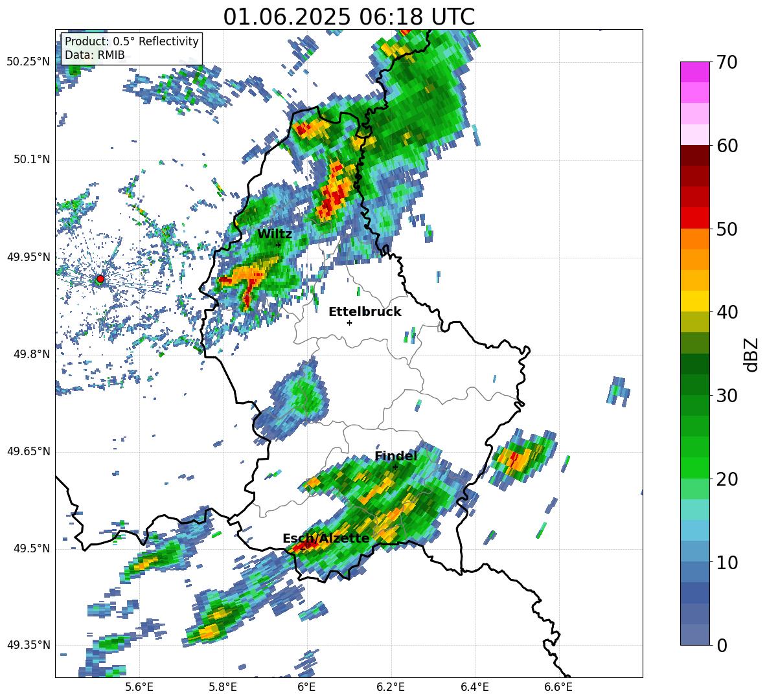Click the Esch/Alzette city label
Screen dimensions: 767x700
pyautogui.click(x=326, y=538)
